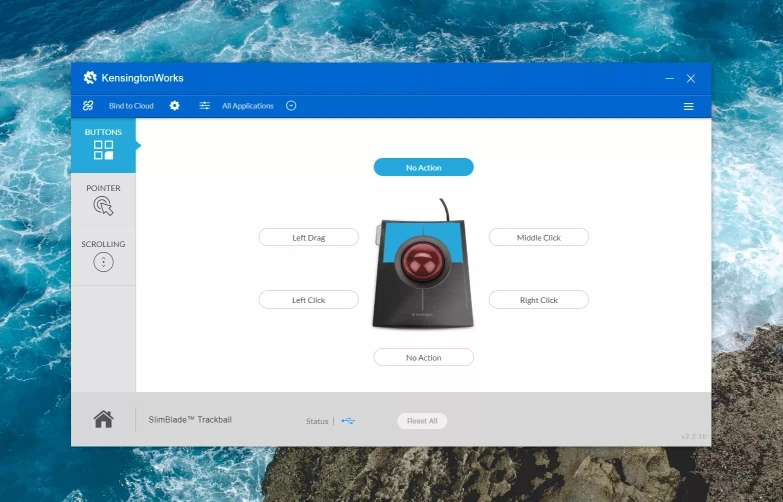Click the Left Drag assignment button

coord(309,237)
